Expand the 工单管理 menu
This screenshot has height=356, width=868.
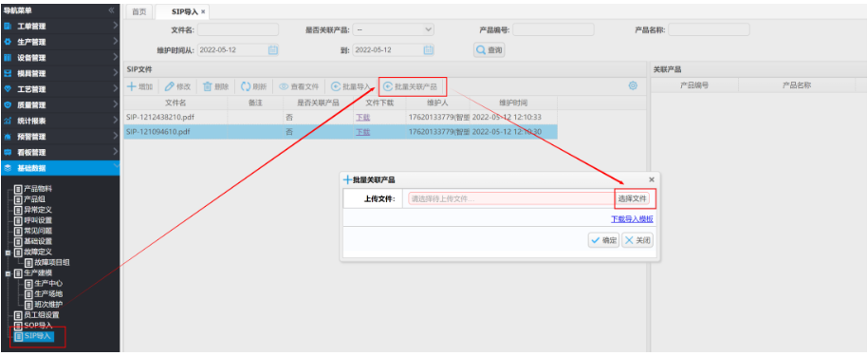point(60,26)
